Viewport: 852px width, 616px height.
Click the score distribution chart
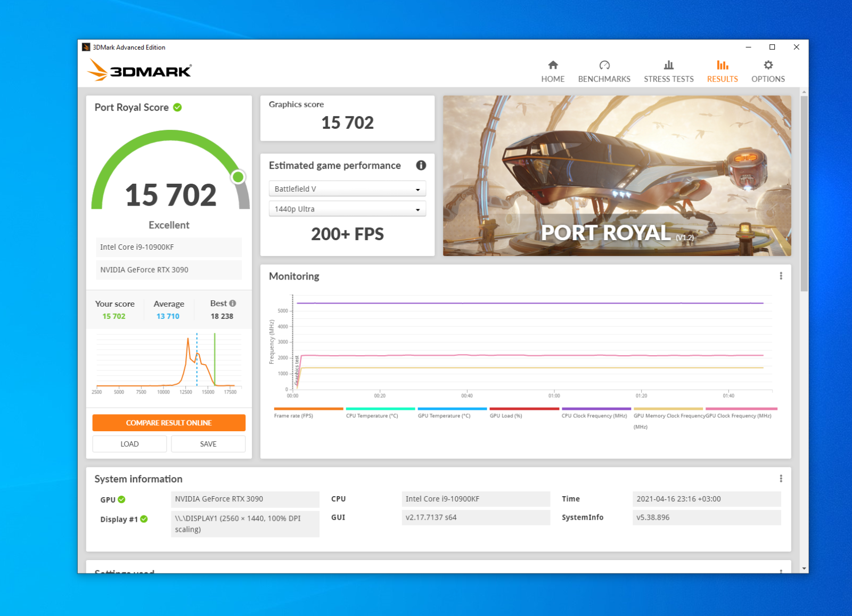click(169, 364)
